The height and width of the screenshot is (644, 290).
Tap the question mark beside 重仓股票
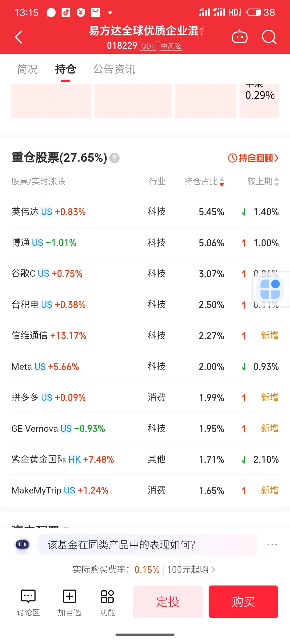(114, 158)
